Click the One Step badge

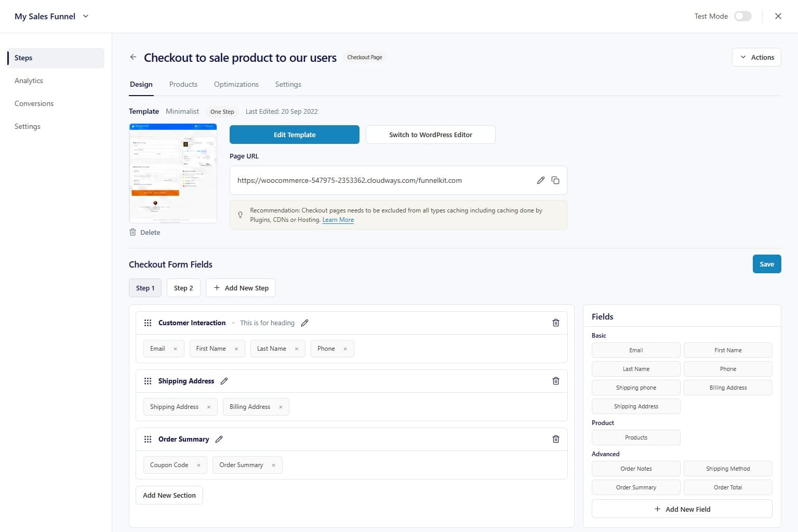(222, 112)
